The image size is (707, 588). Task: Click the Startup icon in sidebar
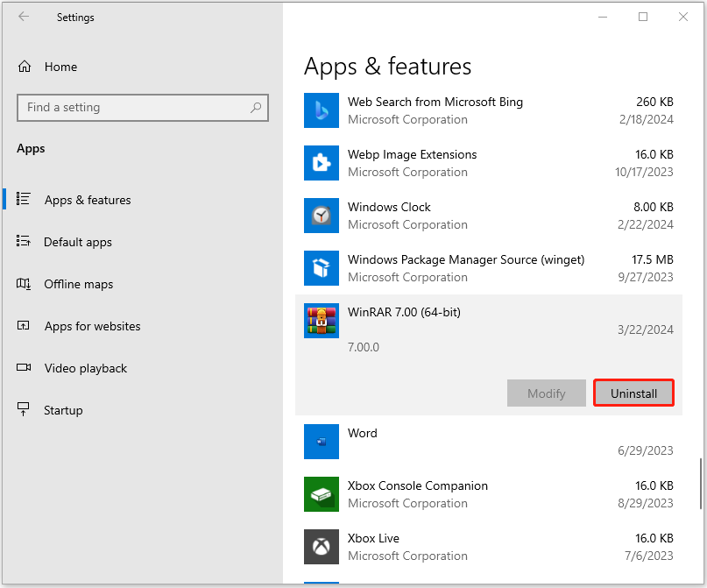point(23,409)
